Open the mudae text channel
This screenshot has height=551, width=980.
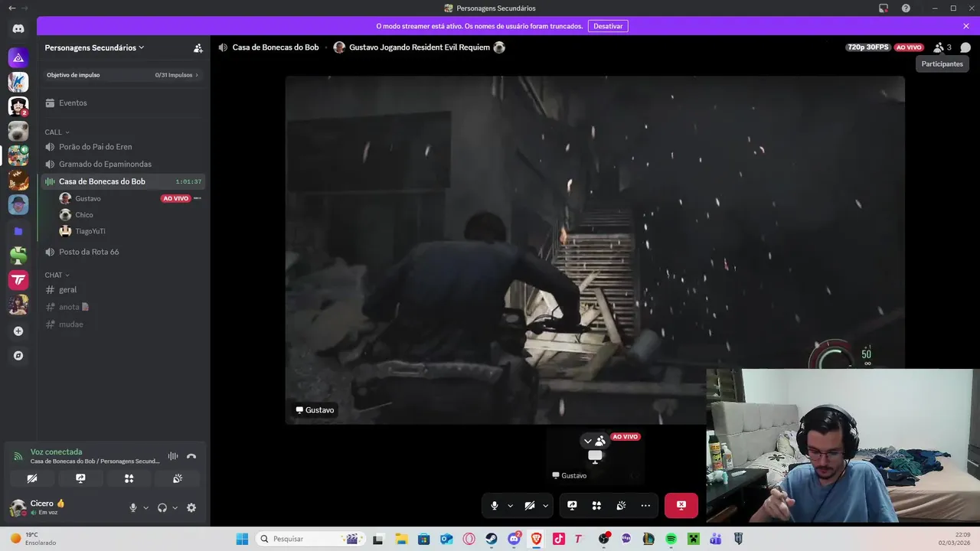click(122, 324)
